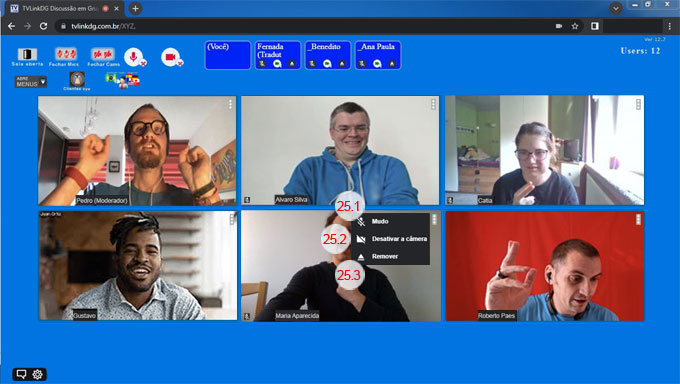Open the translation flags icon
The width and height of the screenshot is (680, 384).
[122, 80]
